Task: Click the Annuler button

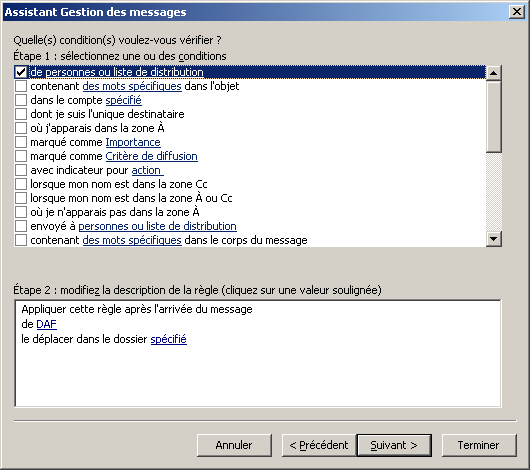Action: pos(234,445)
